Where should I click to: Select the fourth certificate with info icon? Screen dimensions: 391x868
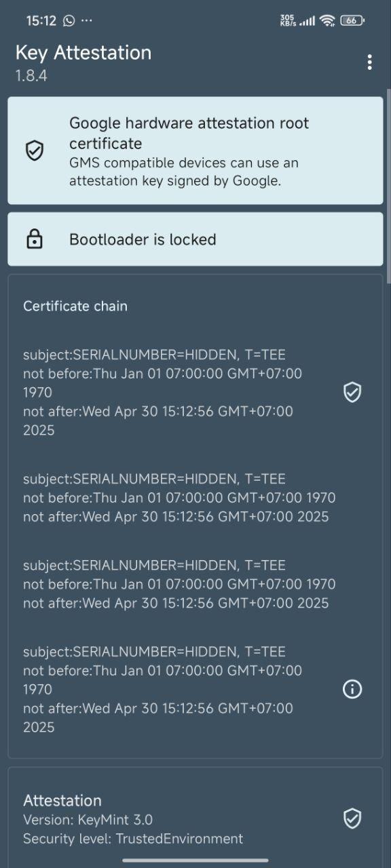[195, 689]
